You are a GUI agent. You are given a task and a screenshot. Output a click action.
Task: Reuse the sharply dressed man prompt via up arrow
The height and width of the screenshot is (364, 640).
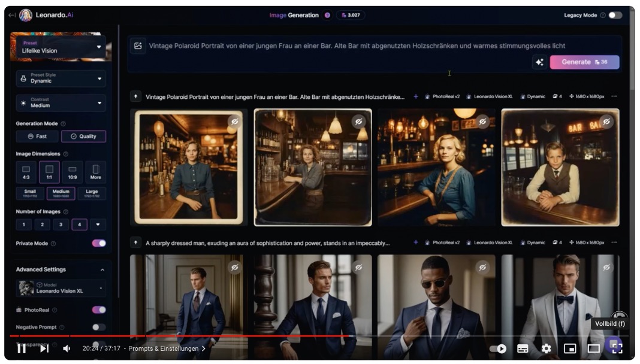click(x=135, y=242)
